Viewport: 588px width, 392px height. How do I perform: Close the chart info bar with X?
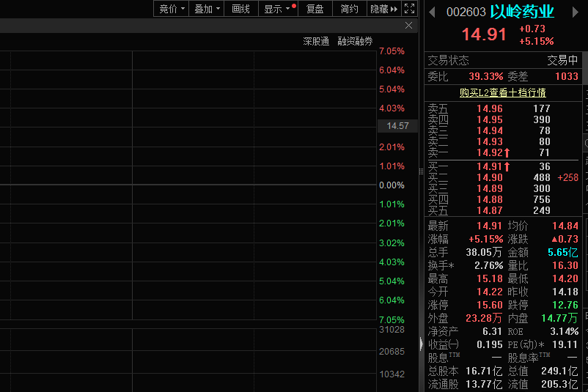pos(409,26)
